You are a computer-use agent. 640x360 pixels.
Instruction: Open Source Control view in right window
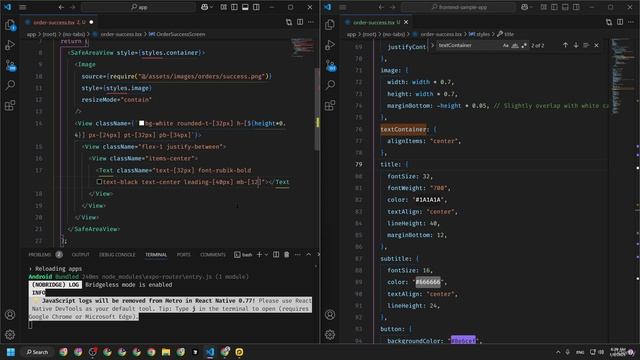pos(330,65)
